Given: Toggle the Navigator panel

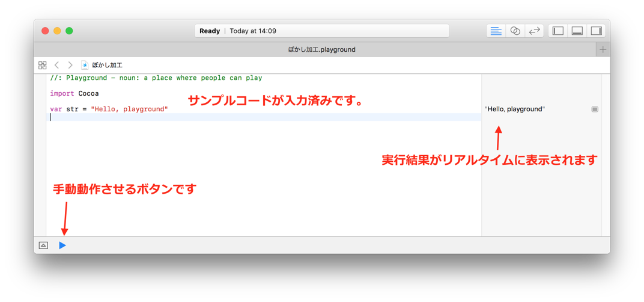Looking at the screenshot, I should coord(557,31).
